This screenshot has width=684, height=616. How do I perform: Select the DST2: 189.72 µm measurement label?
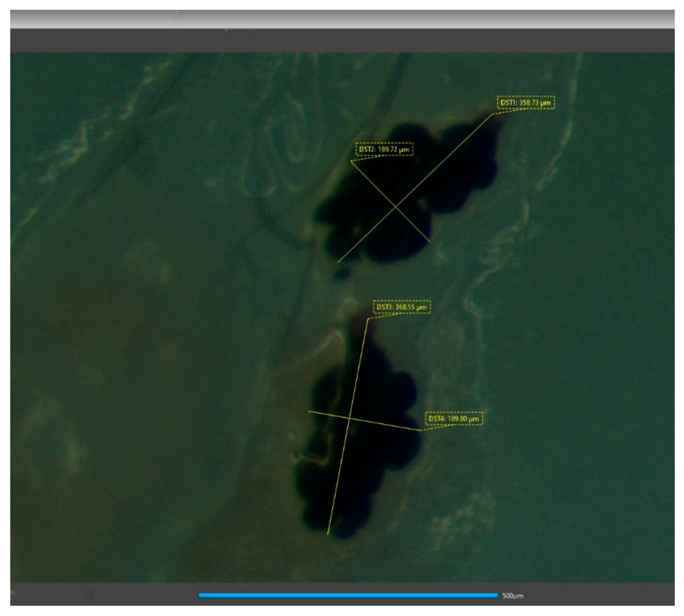point(384,149)
